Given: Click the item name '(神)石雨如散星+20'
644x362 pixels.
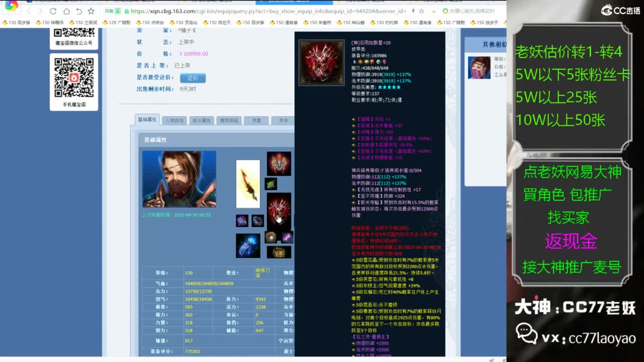Looking at the screenshot, I should (371, 43).
